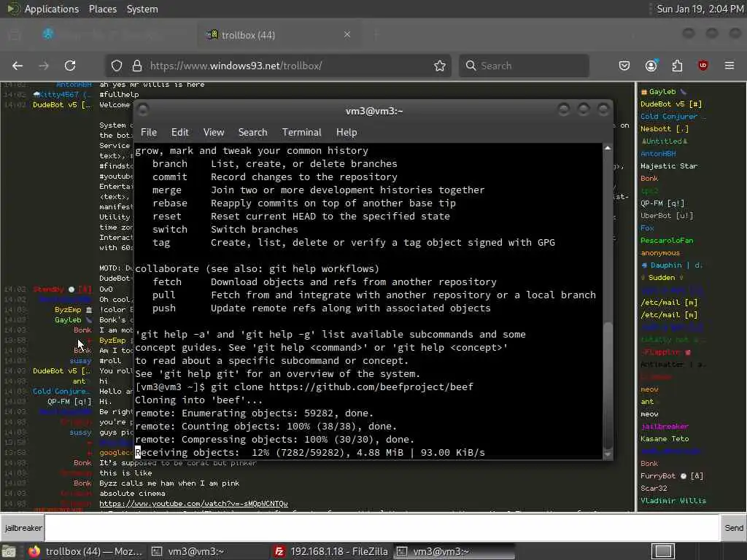Switch to the active vm3@vm3 taskbar entry
This screenshot has width=747, height=560.
pyautogui.click(x=454, y=551)
